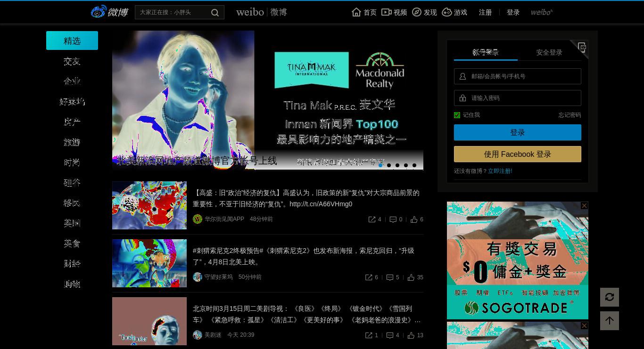
Task: Open the 美剧导视 post thumbnail
Action: tap(149, 321)
